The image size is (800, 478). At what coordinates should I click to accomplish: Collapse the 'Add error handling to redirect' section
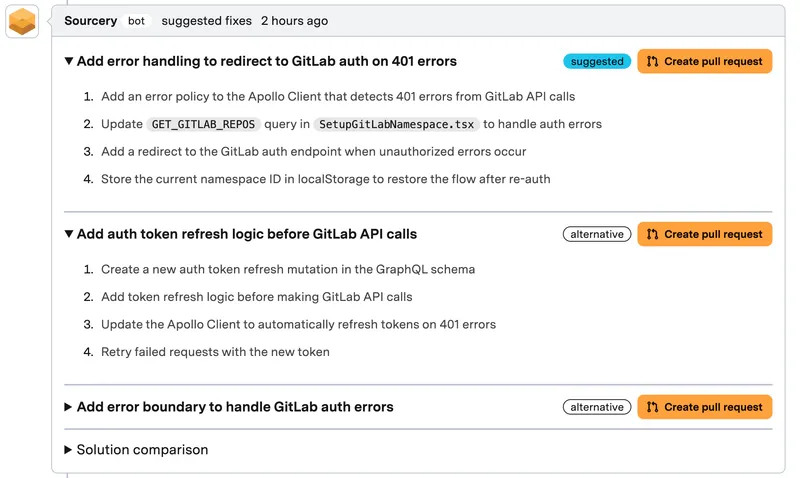(x=69, y=61)
